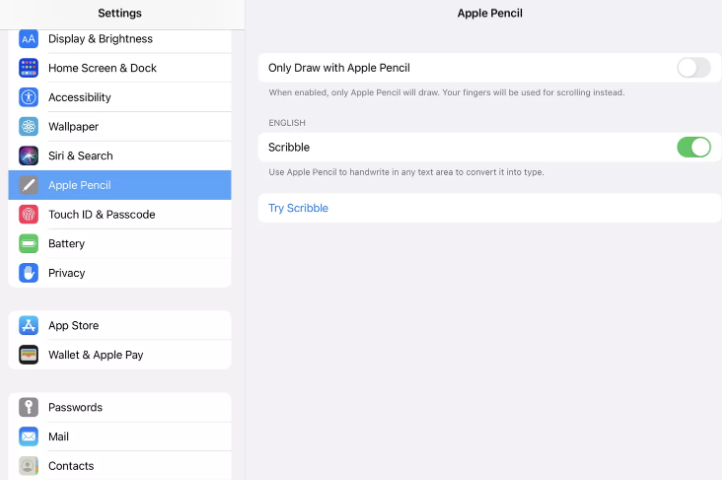Open Siri & Search settings
The height and width of the screenshot is (480, 722).
tap(120, 156)
